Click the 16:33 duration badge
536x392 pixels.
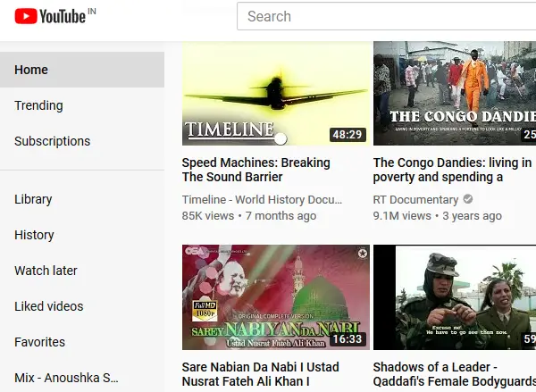pyautogui.click(x=348, y=339)
